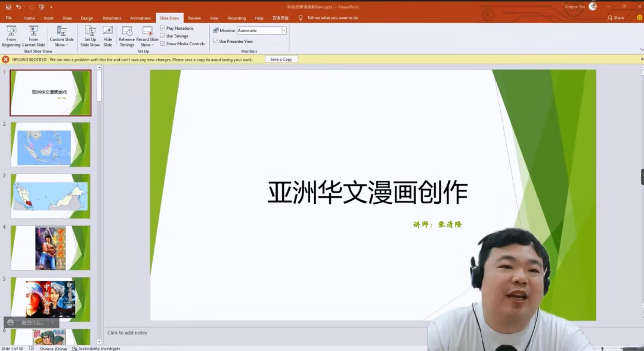Switch to the Review tab
The height and width of the screenshot is (351, 644).
tap(194, 18)
